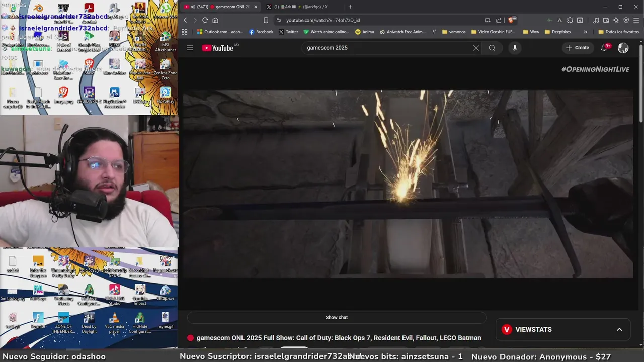The width and height of the screenshot is (644, 362).
Task: Open Blue Archive desktop shortcut
Action: [x=114, y=67]
